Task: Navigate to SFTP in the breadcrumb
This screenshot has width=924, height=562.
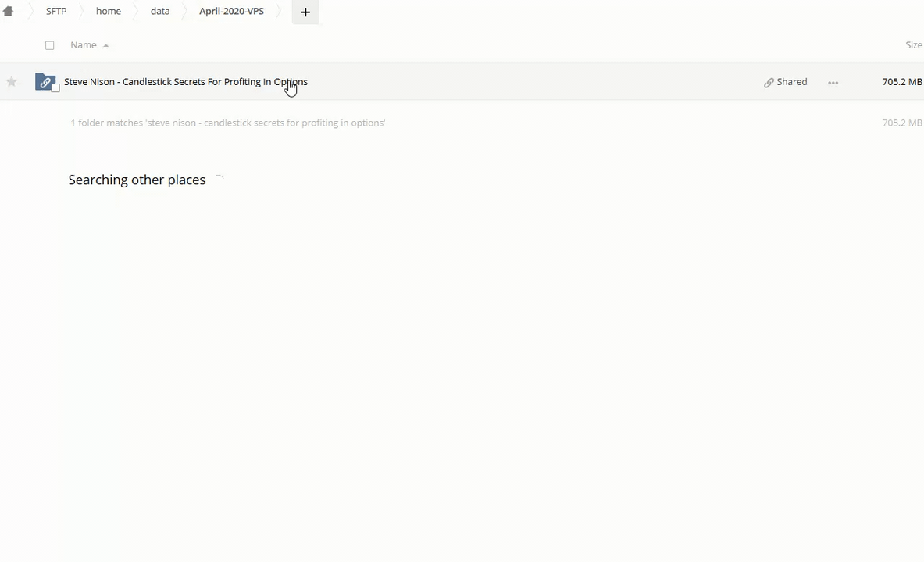Action: (56, 12)
